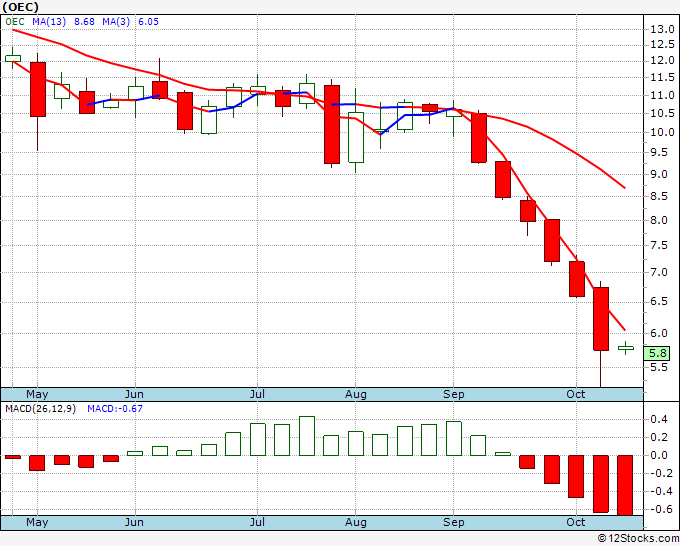Click the last red MACD bar in October
The height and width of the screenshot is (546, 680).
coord(625,485)
